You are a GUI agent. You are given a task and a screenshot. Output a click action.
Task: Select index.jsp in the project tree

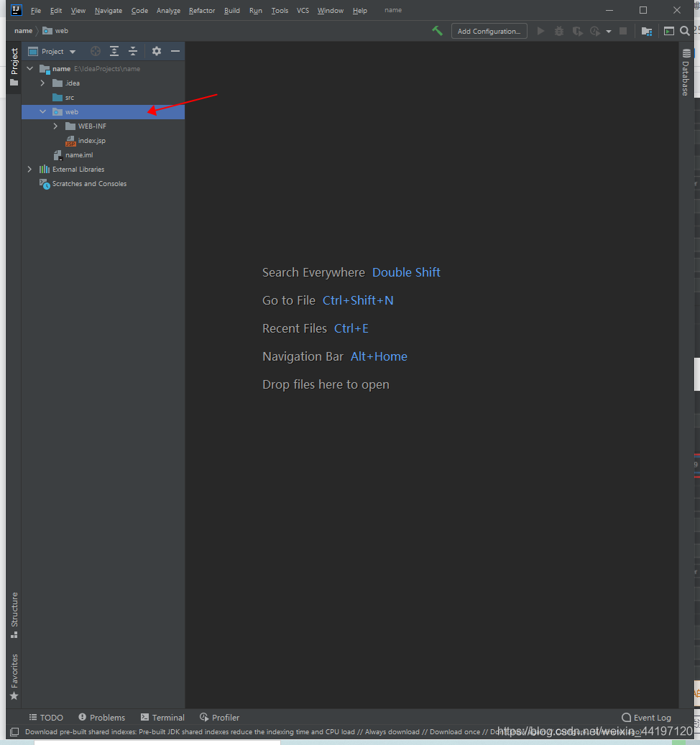(91, 141)
